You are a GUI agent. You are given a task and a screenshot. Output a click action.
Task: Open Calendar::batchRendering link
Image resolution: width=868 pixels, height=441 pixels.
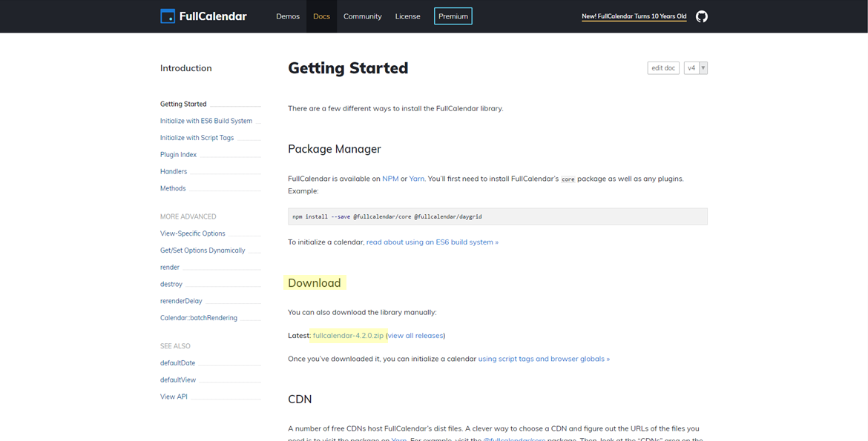click(x=199, y=318)
